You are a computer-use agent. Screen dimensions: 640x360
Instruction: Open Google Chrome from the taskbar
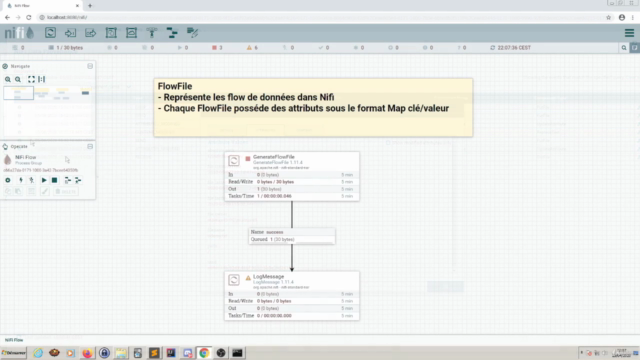[204, 353]
